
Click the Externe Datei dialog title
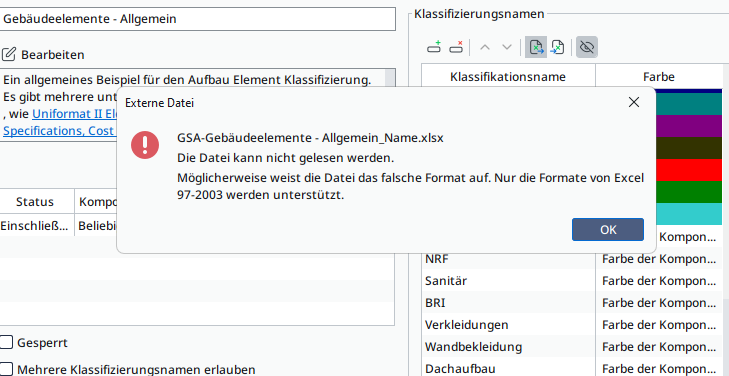(159, 103)
